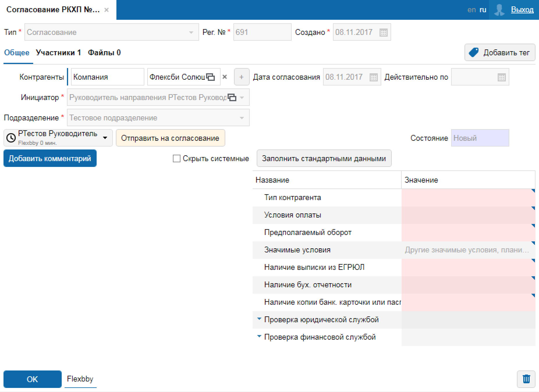
Task: Switch to the Участники tab
Action: point(58,53)
